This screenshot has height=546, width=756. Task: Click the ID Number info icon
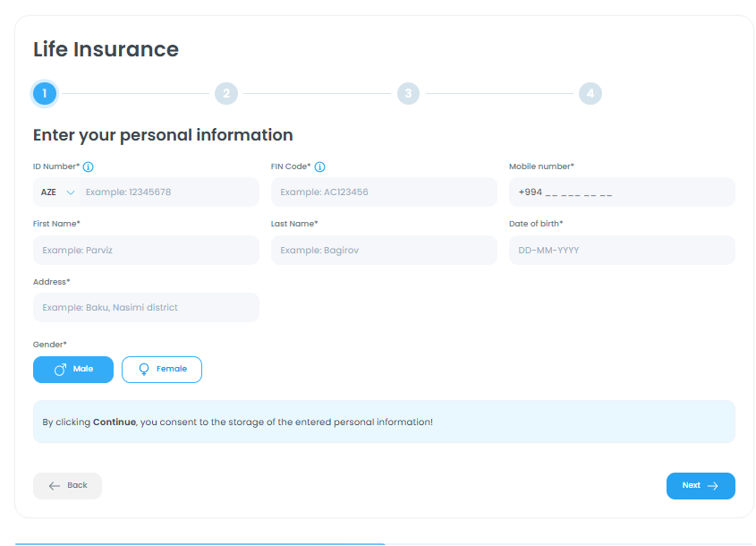click(x=89, y=166)
